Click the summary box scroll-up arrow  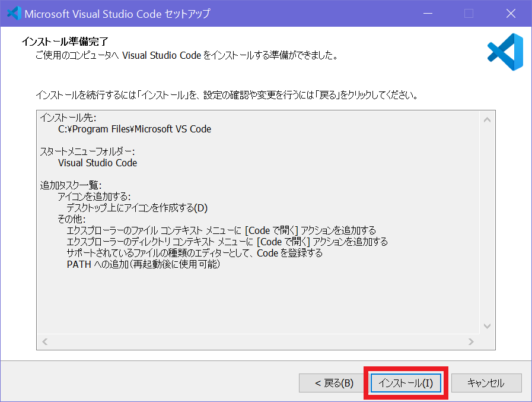coord(488,120)
